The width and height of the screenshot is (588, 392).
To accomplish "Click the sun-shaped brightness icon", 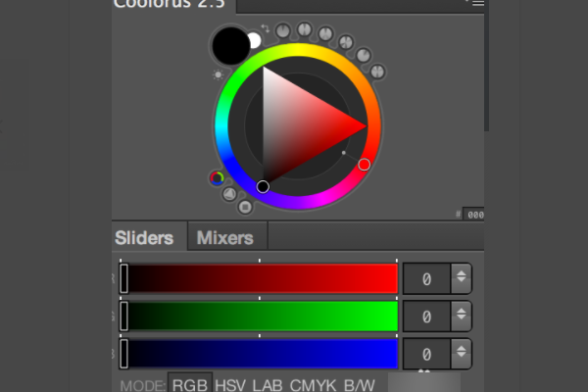I will [218, 73].
